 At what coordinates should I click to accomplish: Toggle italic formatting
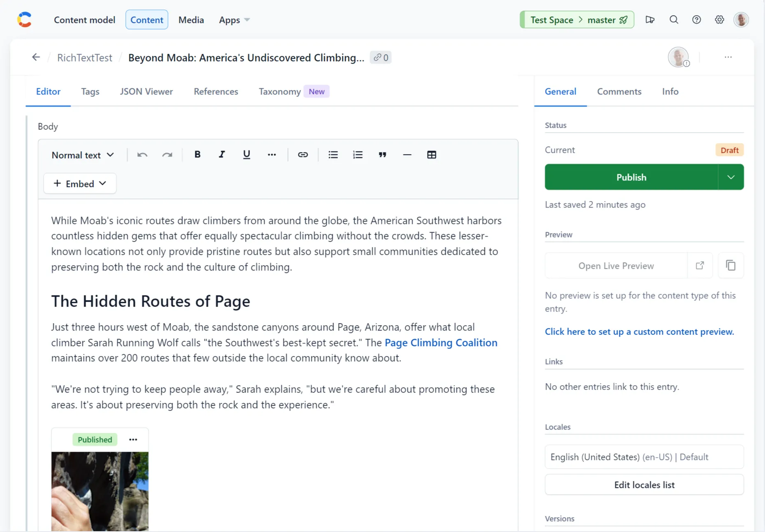point(222,155)
